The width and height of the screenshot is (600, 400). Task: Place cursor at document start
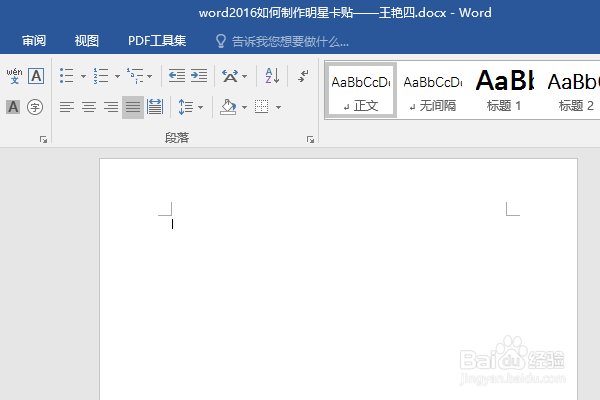tap(173, 224)
